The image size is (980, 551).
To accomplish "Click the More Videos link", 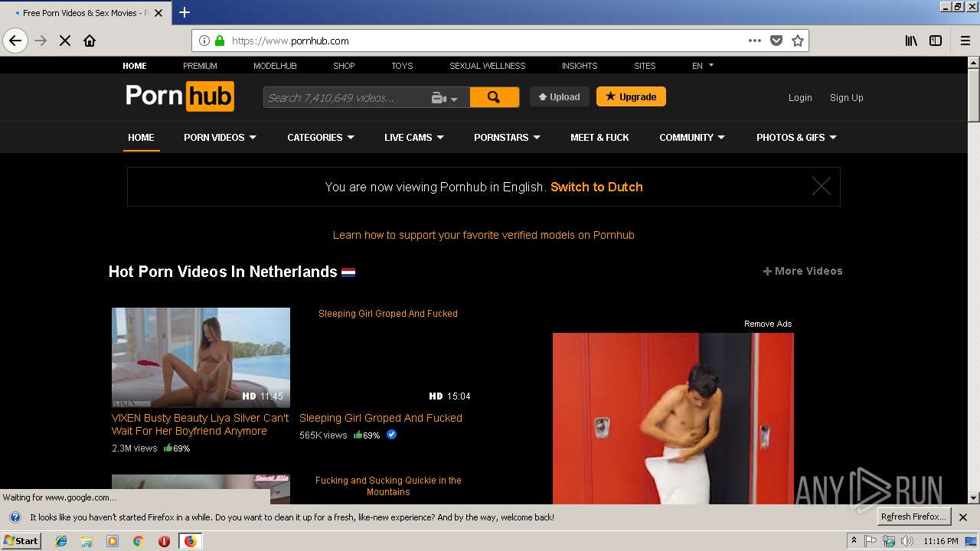I will (x=802, y=271).
